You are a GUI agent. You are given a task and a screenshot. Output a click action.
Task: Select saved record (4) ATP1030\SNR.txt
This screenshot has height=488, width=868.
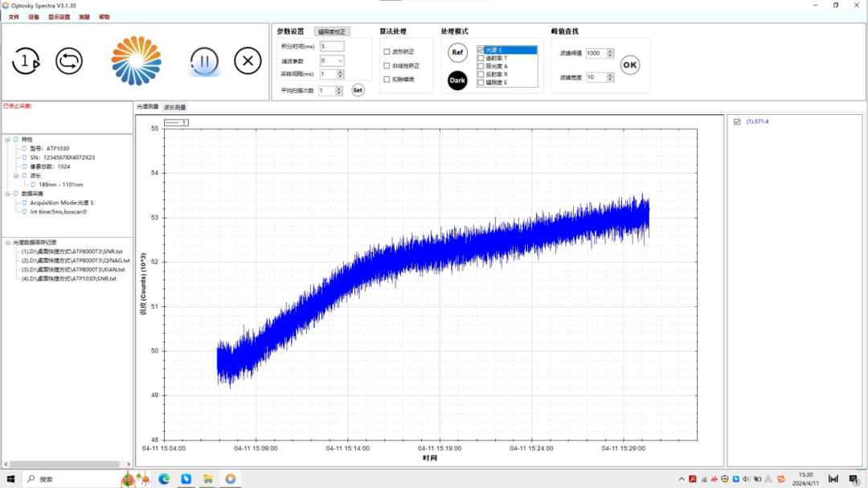coord(68,279)
